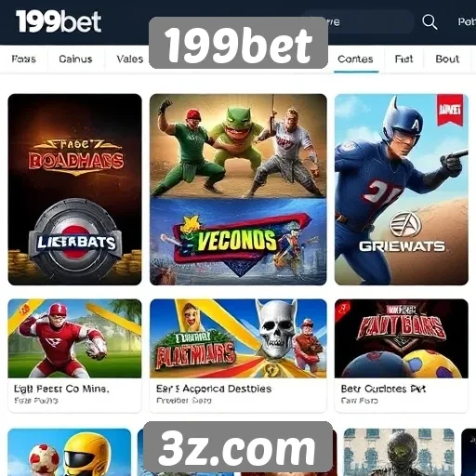Click the Boadhass gold title emblem
The height and width of the screenshot is (476, 476).
76,157
